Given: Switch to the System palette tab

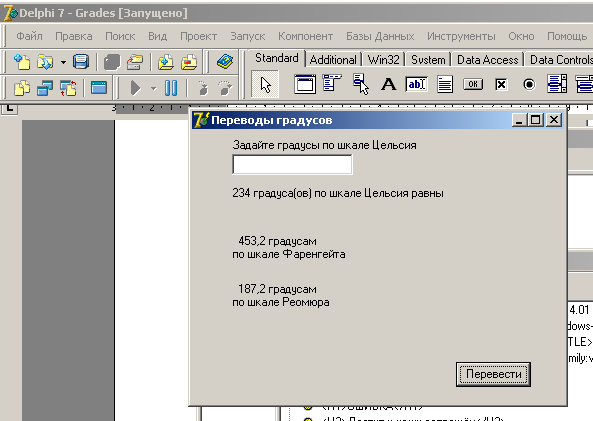Looking at the screenshot, I should coord(428,60).
